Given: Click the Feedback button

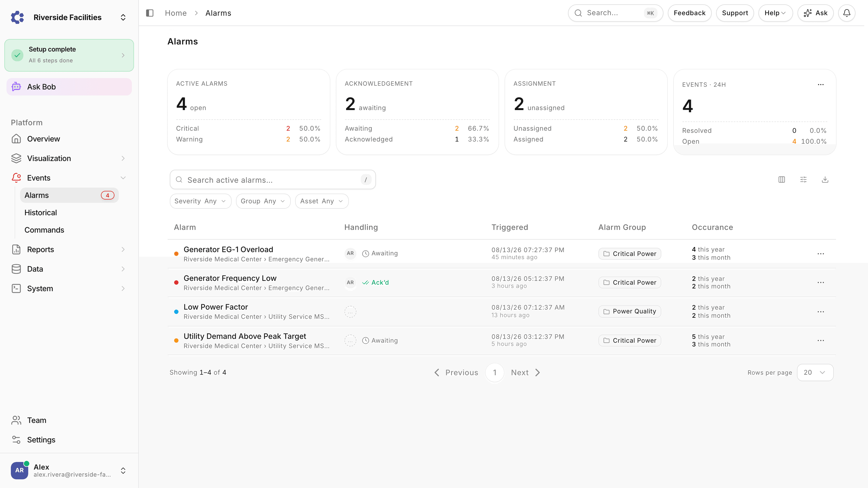Looking at the screenshot, I should click(690, 13).
